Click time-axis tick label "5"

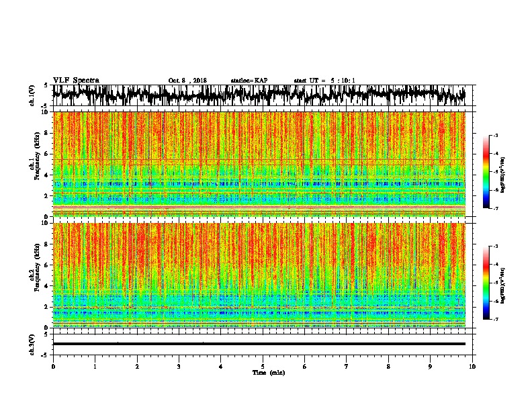point(263,366)
